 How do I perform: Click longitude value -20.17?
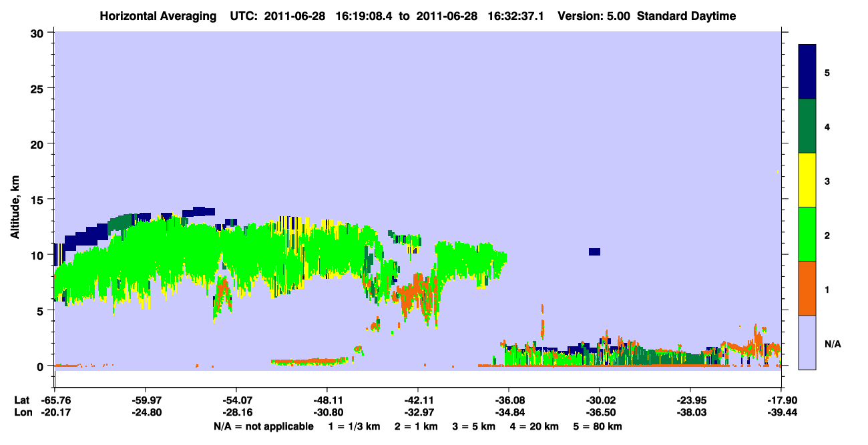[55, 413]
